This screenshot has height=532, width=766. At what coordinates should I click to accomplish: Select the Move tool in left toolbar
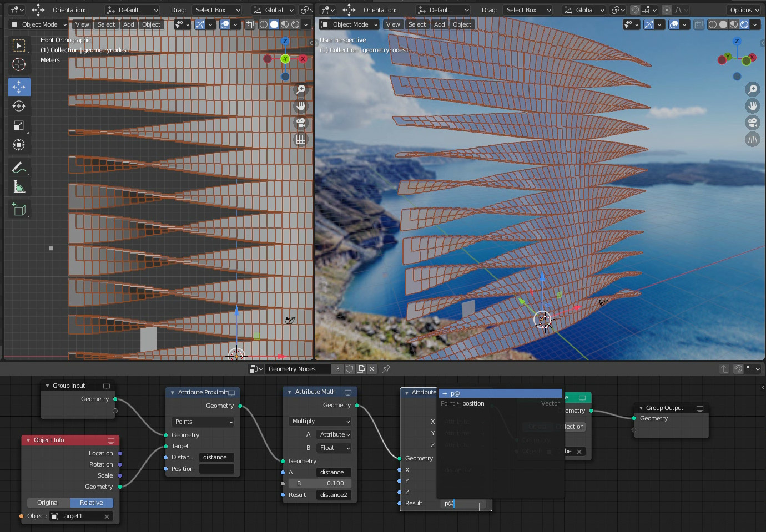(x=19, y=87)
